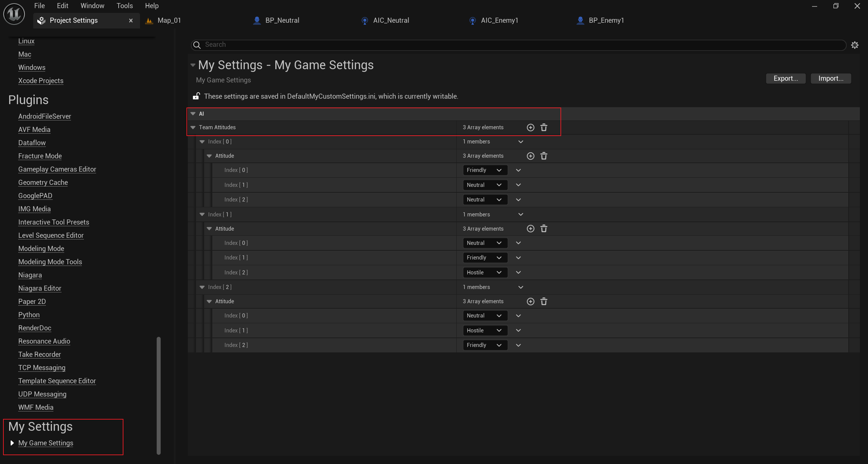
Task: Collapse the Team Attitudes array
Action: click(x=193, y=128)
